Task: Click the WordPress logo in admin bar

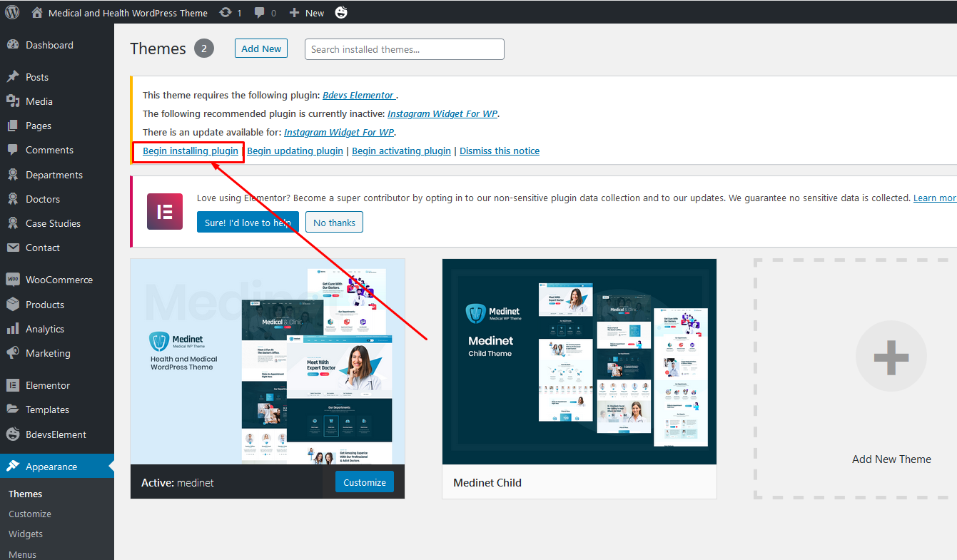Action: point(12,12)
